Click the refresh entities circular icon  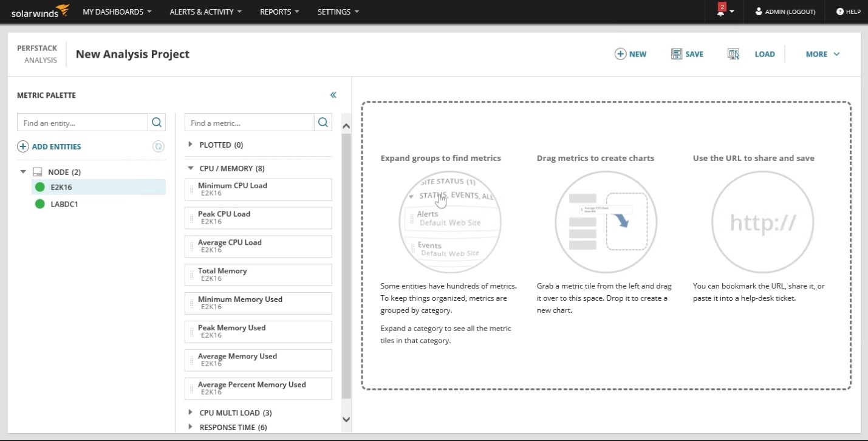click(x=159, y=146)
